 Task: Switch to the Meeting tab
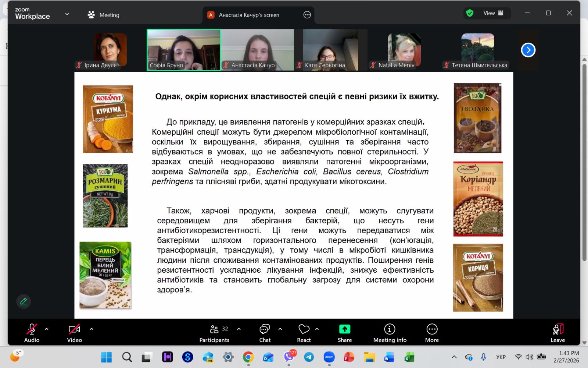pyautogui.click(x=104, y=15)
